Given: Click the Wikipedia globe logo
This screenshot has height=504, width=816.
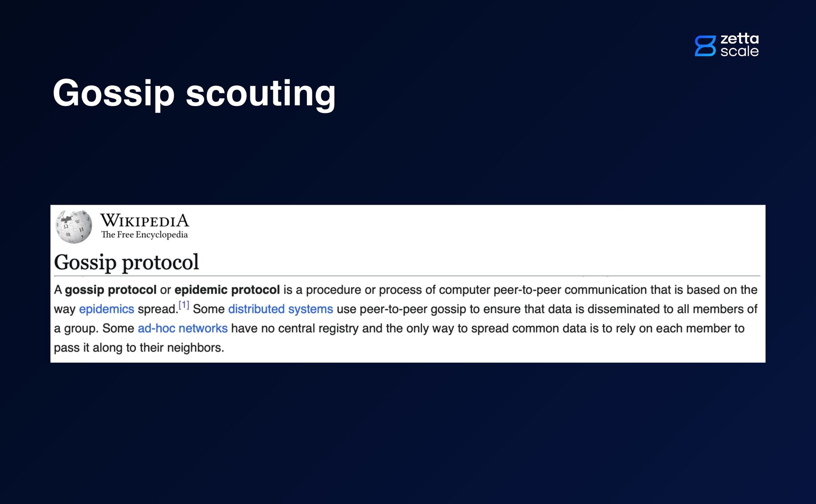Looking at the screenshot, I should pyautogui.click(x=74, y=226).
